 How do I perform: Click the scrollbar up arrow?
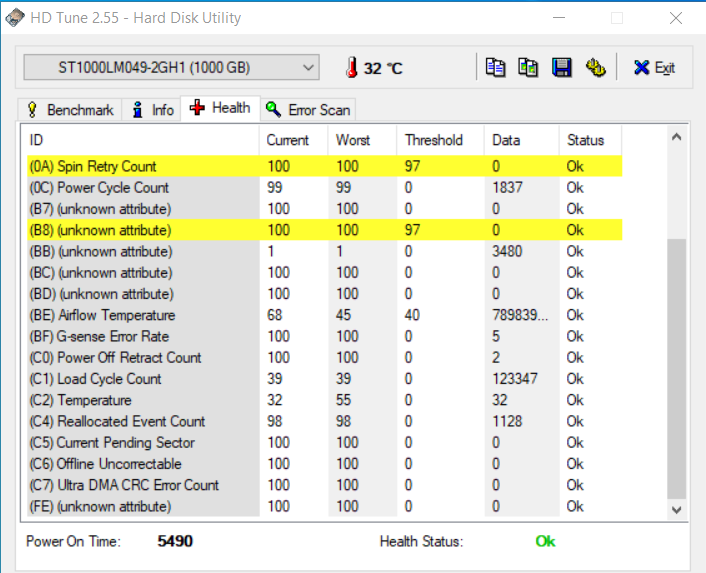click(x=676, y=137)
